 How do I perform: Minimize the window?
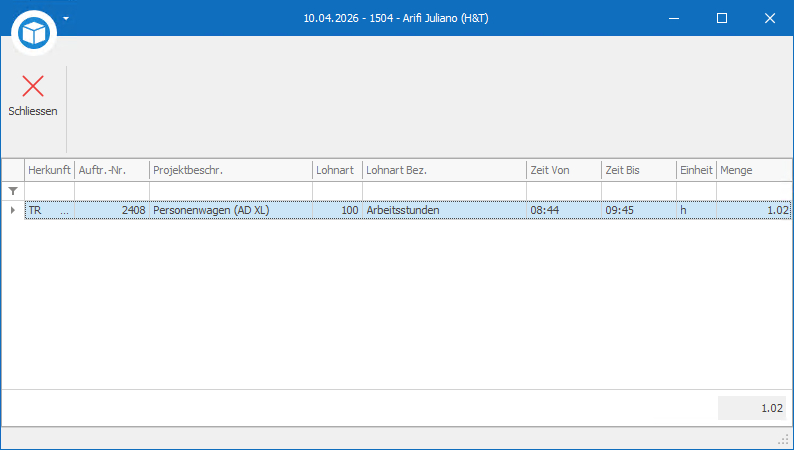coord(673,19)
